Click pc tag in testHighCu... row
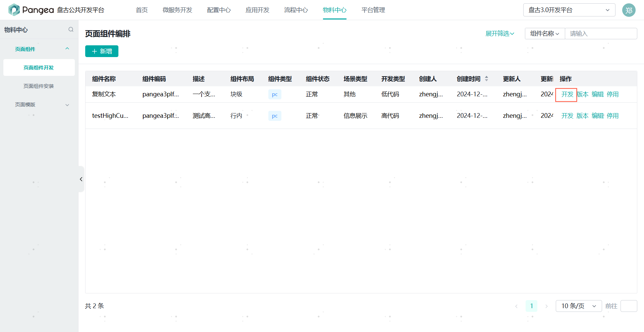 click(275, 116)
